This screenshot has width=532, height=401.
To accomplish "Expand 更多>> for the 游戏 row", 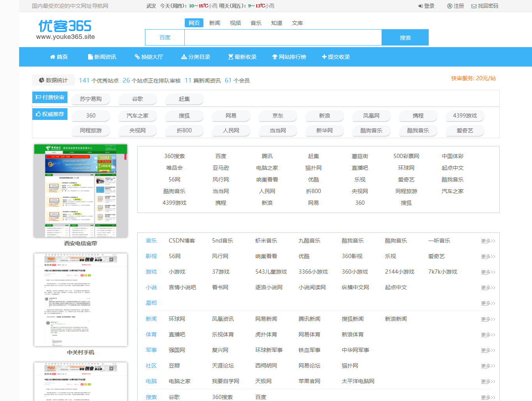I will pos(488,272).
